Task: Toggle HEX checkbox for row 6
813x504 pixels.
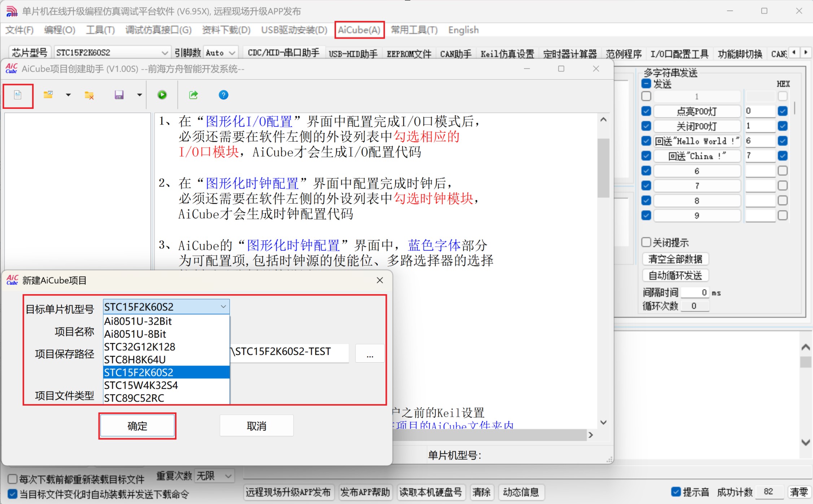Action: pyautogui.click(x=783, y=171)
